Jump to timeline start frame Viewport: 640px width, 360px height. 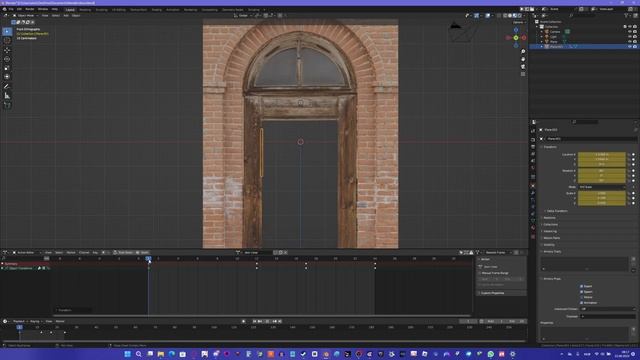[x=254, y=321]
